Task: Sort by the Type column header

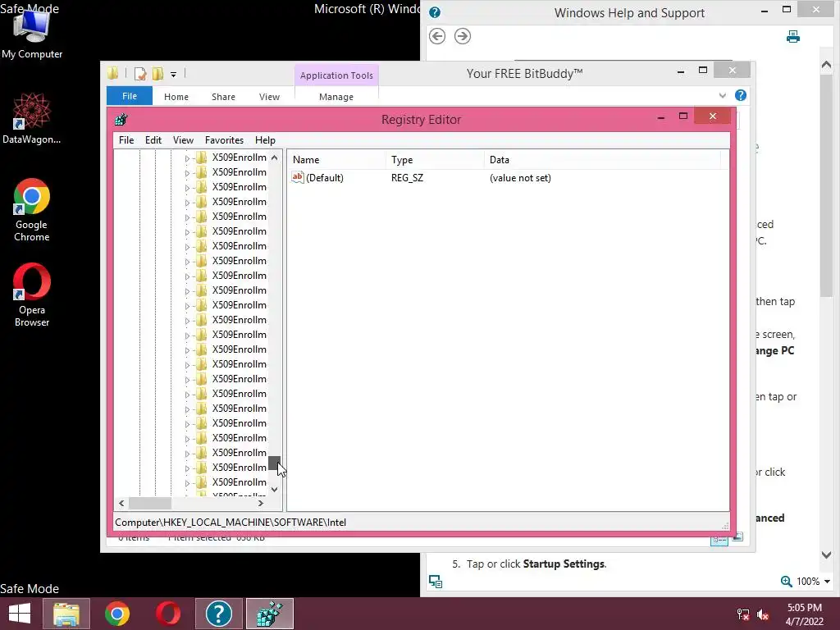Action: [435, 160]
